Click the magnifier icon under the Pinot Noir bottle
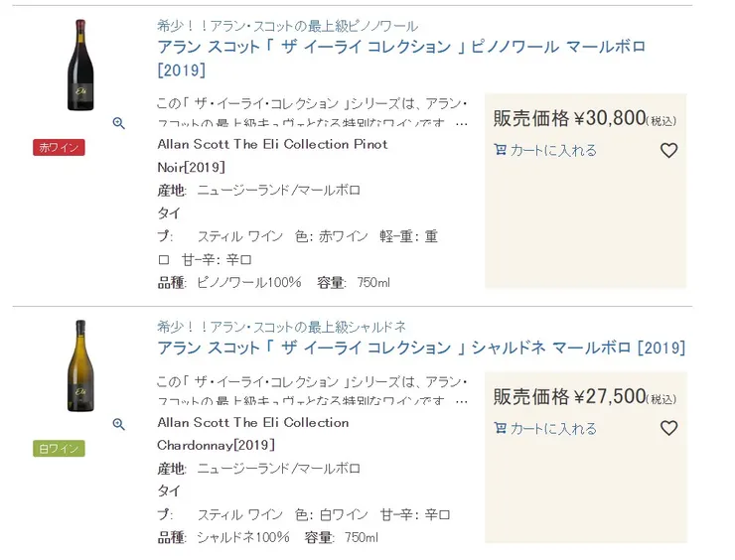This screenshot has width=735, height=560. 118,123
